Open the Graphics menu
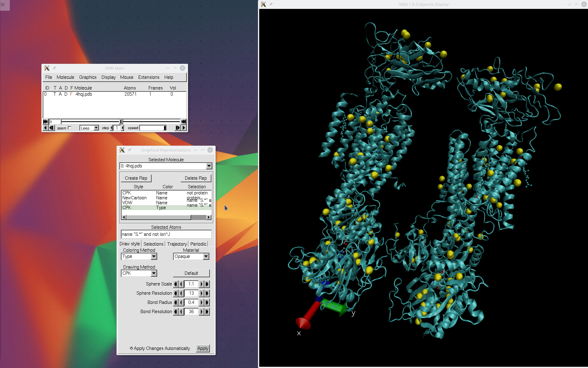 tap(88, 77)
